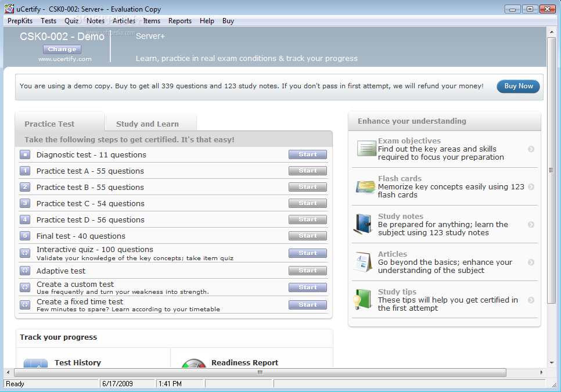Image resolution: width=561 pixels, height=392 pixels.
Task: Click the Practice test D number icon
Action: click(x=25, y=220)
